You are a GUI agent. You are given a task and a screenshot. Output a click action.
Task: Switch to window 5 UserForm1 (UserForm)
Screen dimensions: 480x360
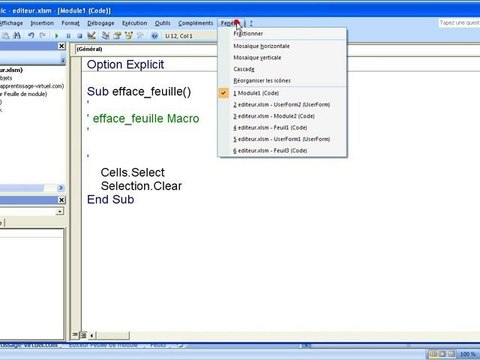282,139
